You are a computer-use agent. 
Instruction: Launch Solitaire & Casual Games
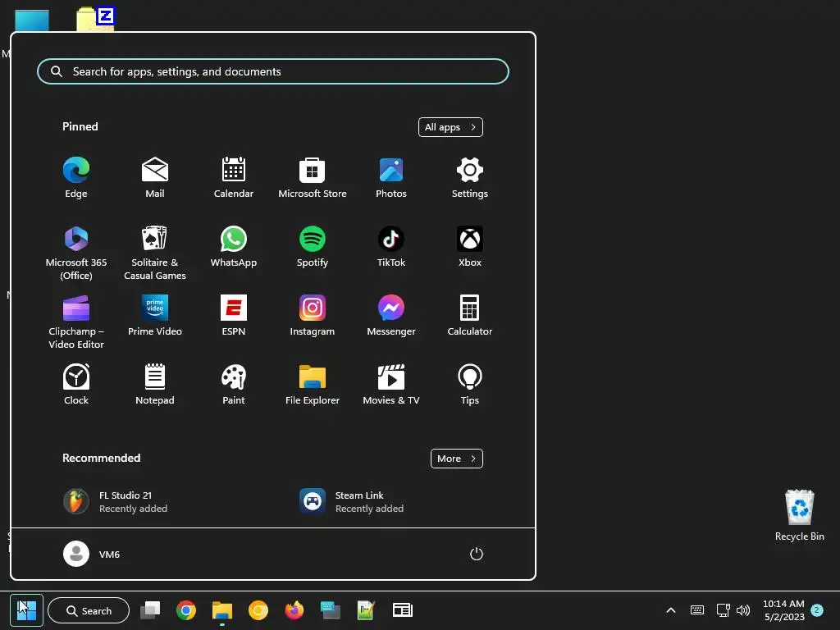click(155, 253)
